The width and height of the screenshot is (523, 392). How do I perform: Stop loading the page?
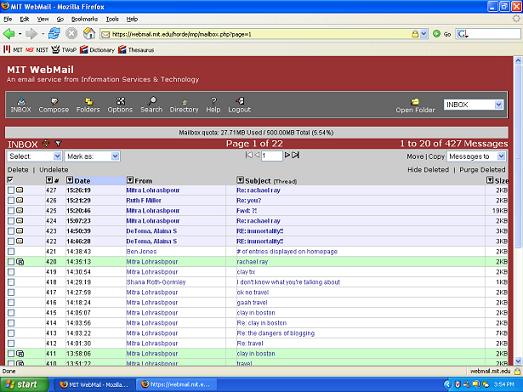coord(71,34)
